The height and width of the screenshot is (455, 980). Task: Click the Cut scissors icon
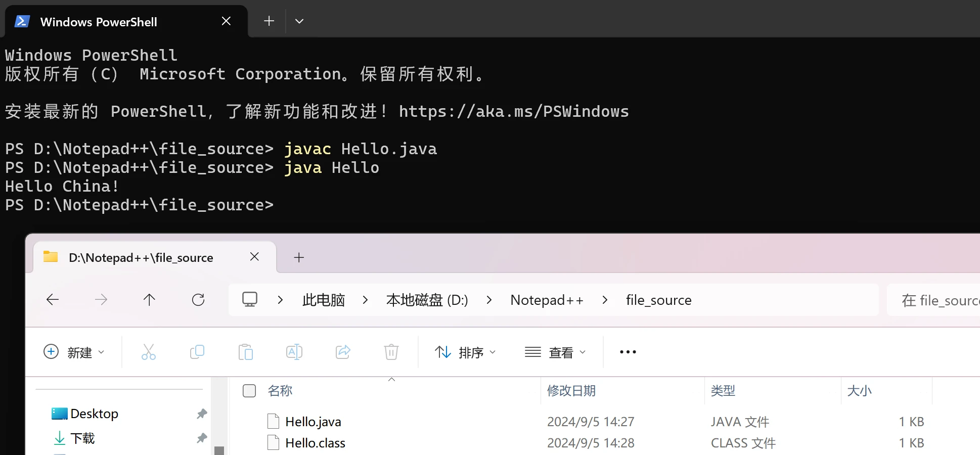149,352
